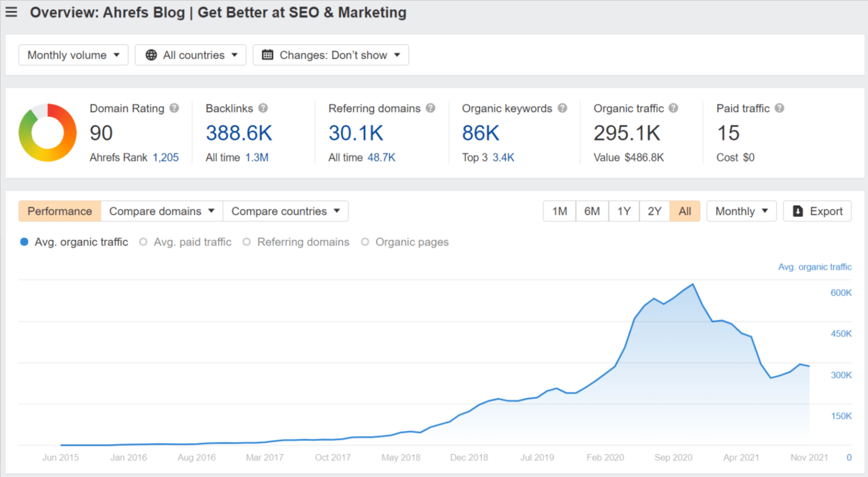868x477 pixels.
Task: Switch to the 2Y time range
Action: coord(654,211)
